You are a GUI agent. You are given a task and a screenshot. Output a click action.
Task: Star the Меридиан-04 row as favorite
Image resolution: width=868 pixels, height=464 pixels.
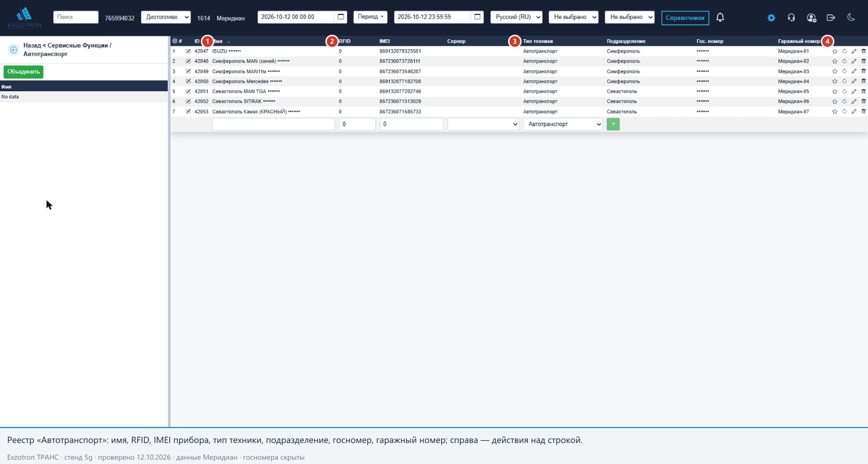(835, 81)
